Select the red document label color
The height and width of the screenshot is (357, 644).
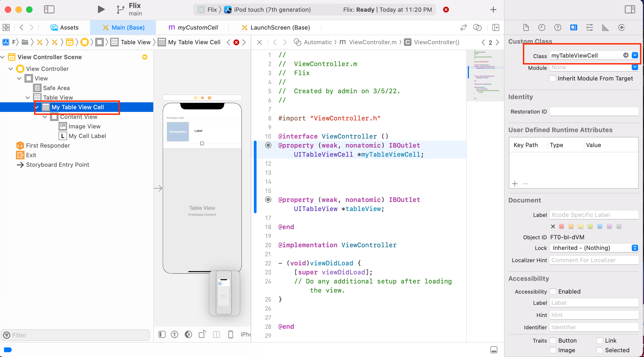point(562,226)
